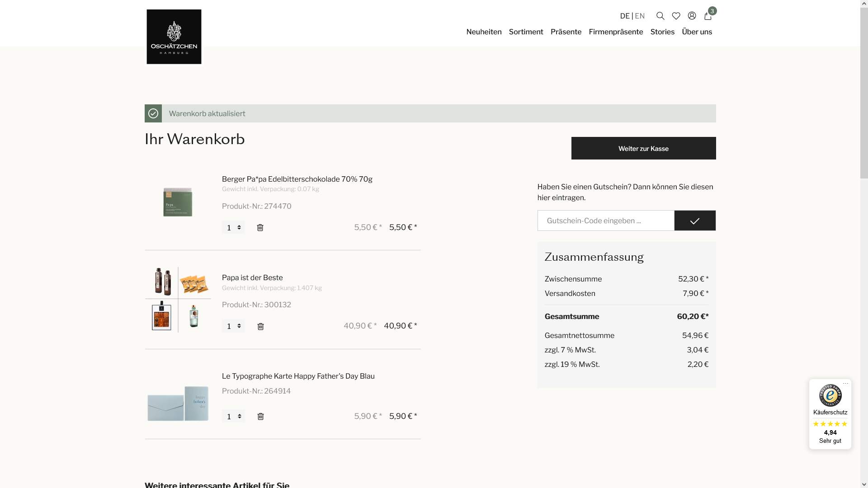Submit the voucher code checkmark button
The width and height of the screenshot is (868, 488).
[695, 221]
